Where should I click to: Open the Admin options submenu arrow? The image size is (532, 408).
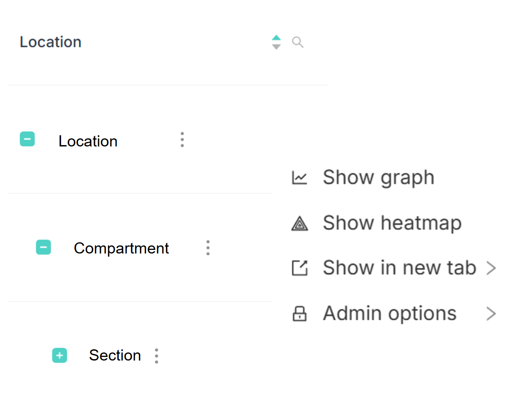pyautogui.click(x=491, y=314)
